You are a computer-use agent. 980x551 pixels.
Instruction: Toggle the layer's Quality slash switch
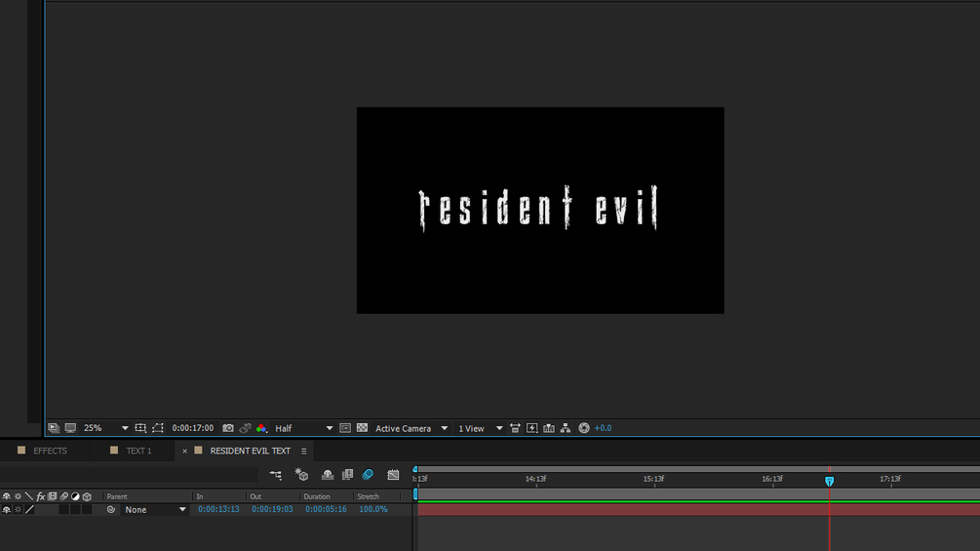(29, 510)
